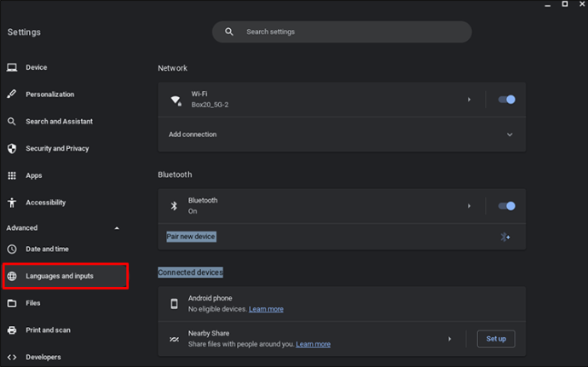This screenshot has width=588, height=367.
Task: Open Personalization via the brush icon
Action: point(12,95)
